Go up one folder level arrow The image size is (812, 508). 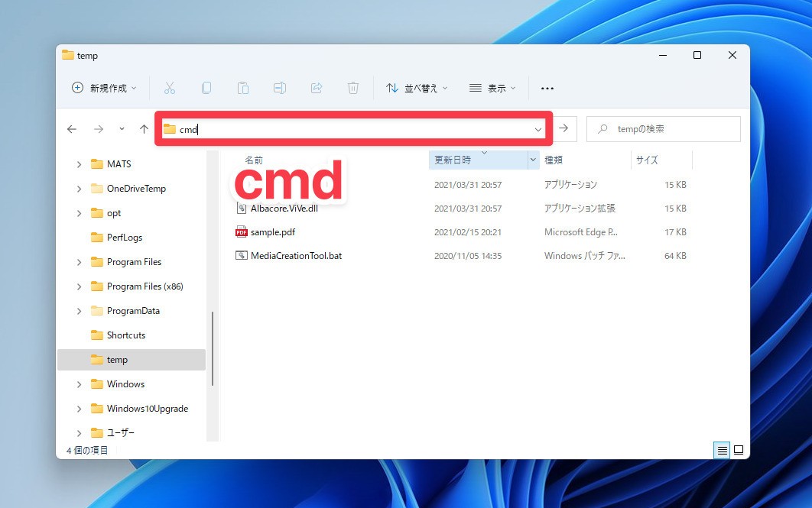(x=144, y=129)
